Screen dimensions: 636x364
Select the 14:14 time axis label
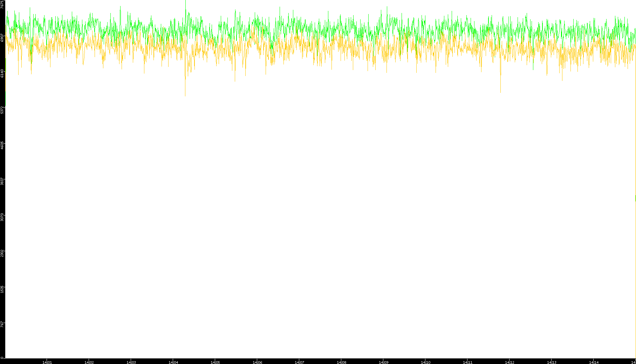tap(594, 362)
